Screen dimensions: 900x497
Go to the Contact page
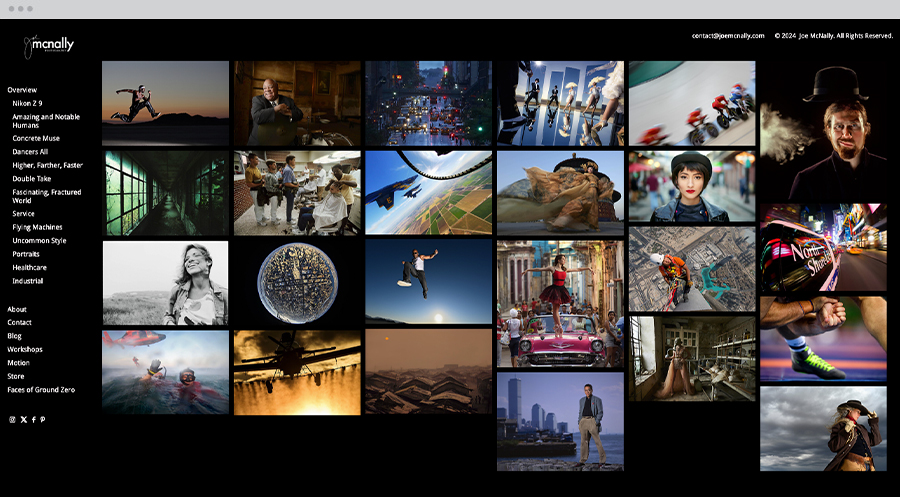19,323
